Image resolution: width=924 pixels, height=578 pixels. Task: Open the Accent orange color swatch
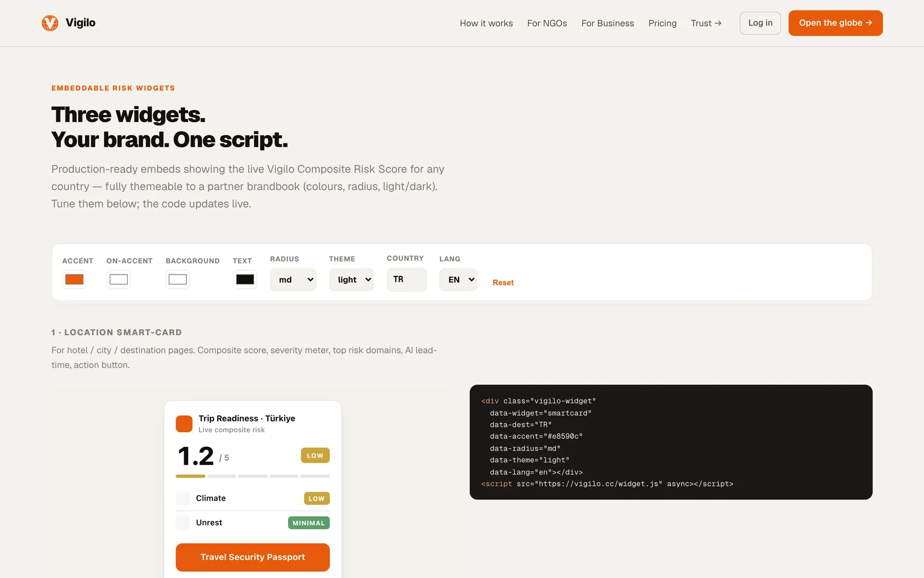coord(74,280)
